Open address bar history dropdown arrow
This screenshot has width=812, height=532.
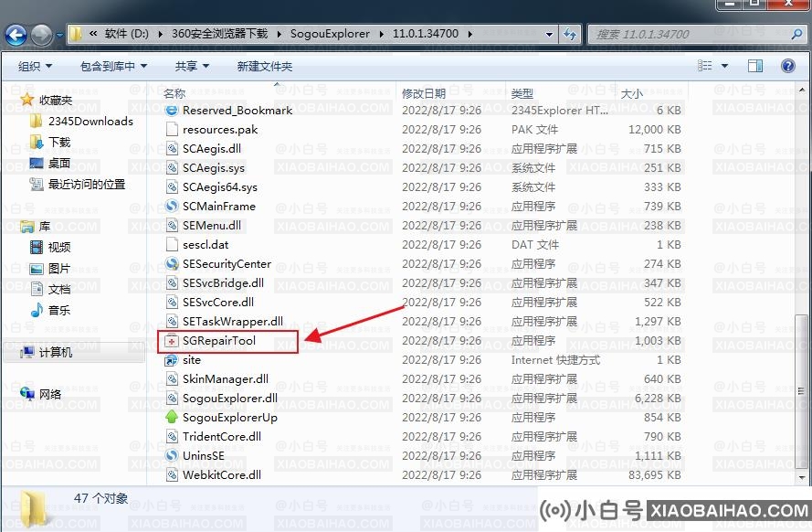(x=549, y=34)
